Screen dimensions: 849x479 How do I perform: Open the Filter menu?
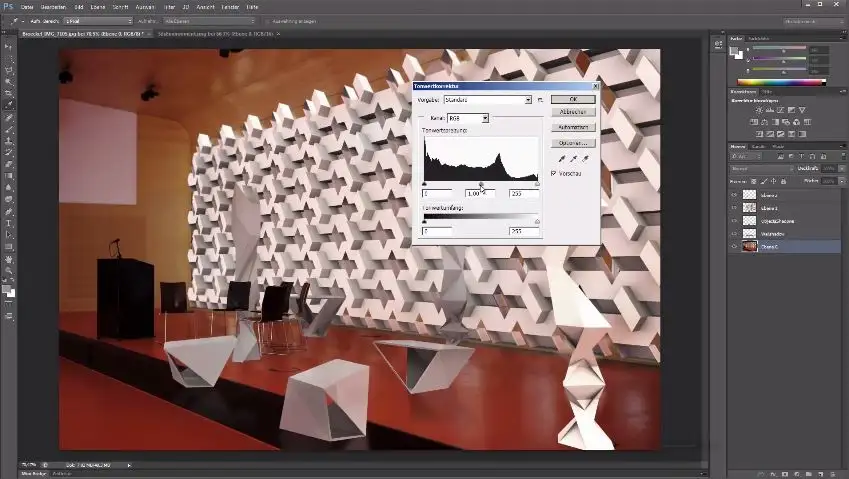click(x=169, y=7)
